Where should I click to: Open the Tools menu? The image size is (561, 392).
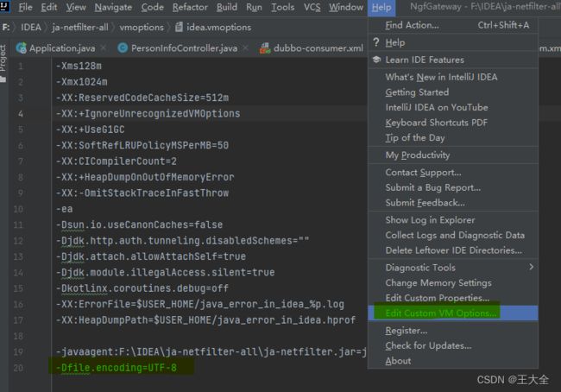coord(282,7)
